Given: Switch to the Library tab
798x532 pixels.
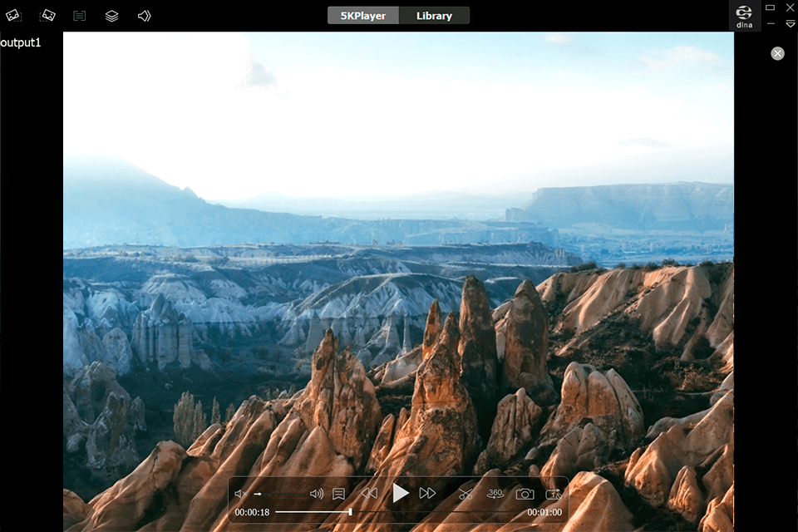Looking at the screenshot, I should (x=434, y=16).
